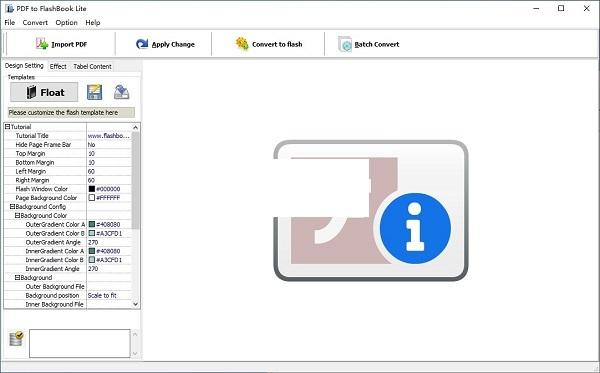Click the Hide Page Frame Bar label
This screenshot has width=600, height=373.
click(x=43, y=145)
